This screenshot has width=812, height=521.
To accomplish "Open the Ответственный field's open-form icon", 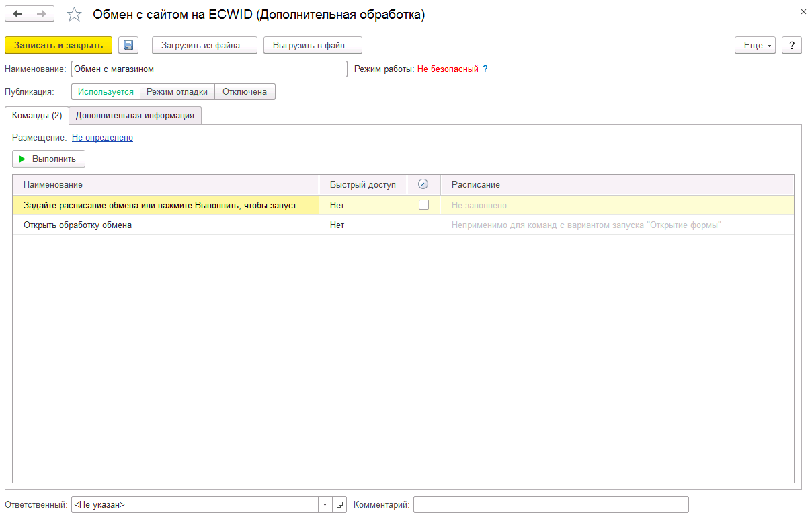I will pyautogui.click(x=340, y=504).
